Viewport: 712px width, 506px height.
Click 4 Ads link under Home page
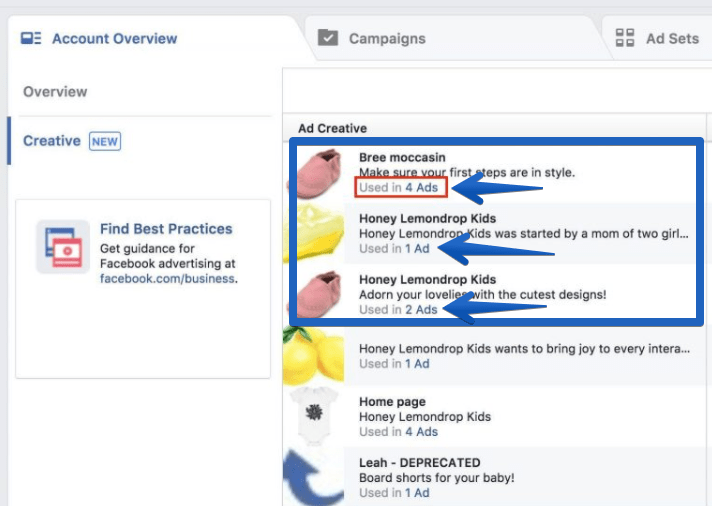pyautogui.click(x=421, y=432)
